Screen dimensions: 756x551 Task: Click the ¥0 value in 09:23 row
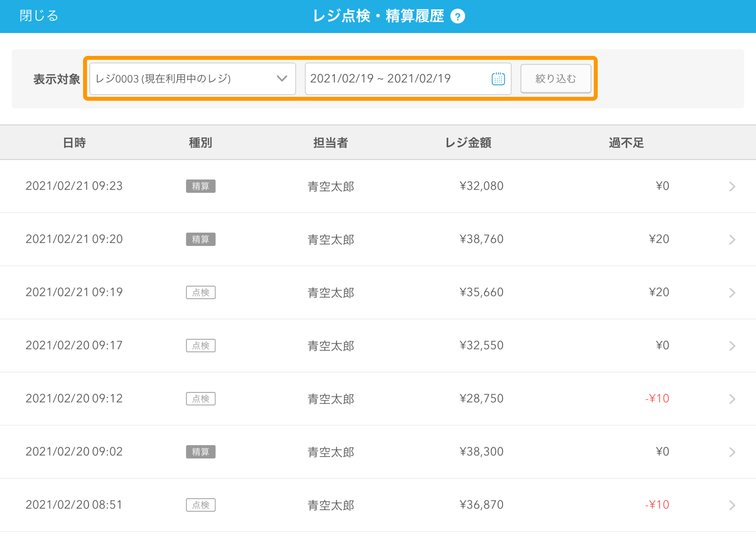pyautogui.click(x=662, y=186)
